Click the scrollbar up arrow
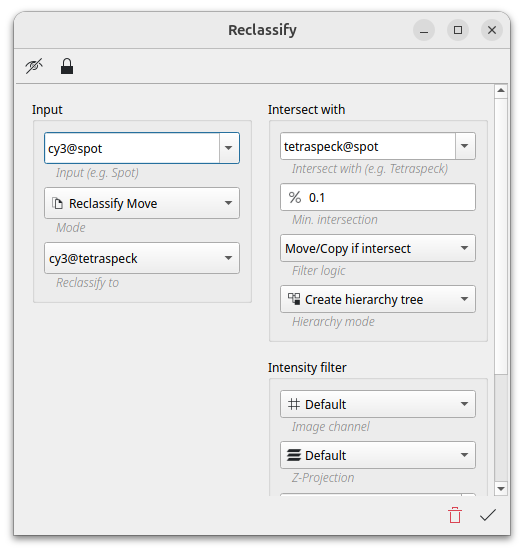Viewport: 524px width, 552px height. click(x=501, y=91)
